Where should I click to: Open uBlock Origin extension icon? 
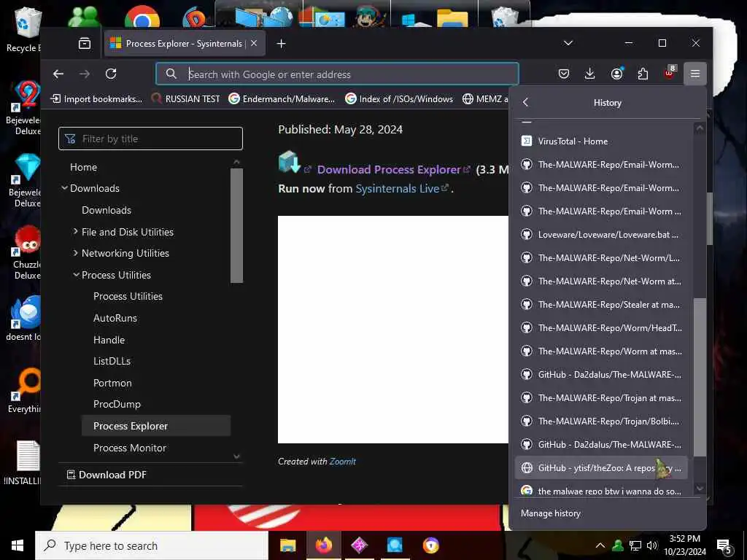[670, 74]
